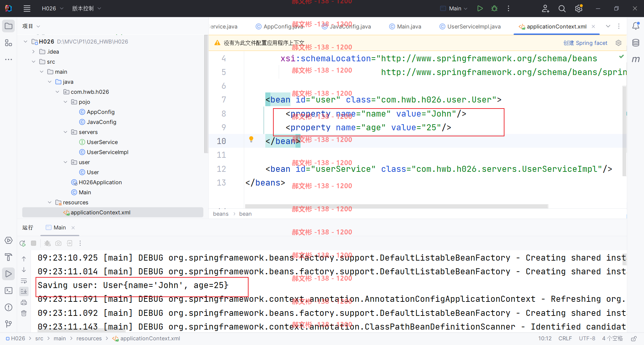Open the Notifications bell

(636, 26)
